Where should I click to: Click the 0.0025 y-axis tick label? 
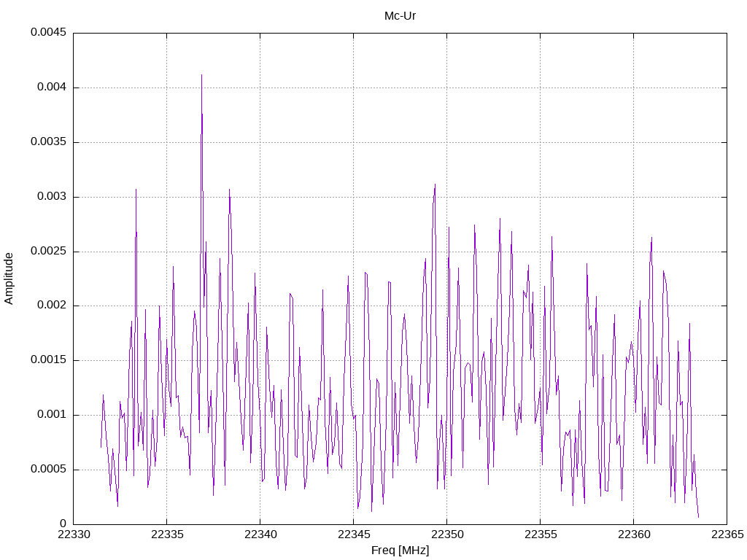[49, 251]
